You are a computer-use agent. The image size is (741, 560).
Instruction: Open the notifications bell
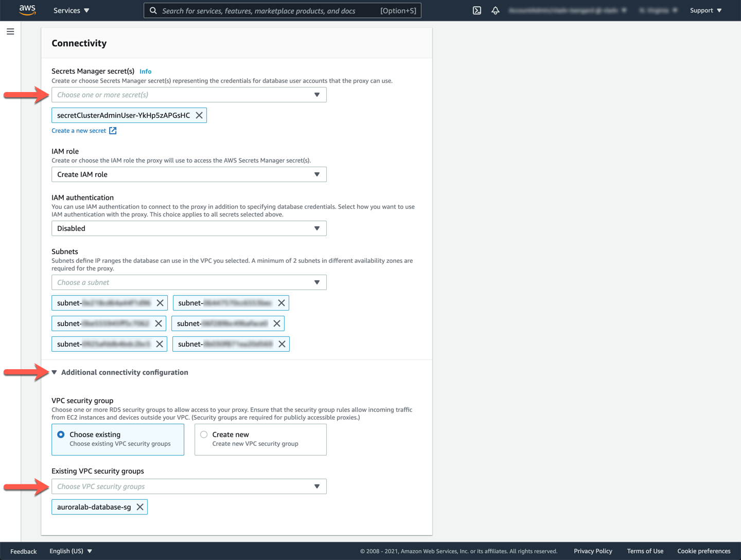(496, 10)
